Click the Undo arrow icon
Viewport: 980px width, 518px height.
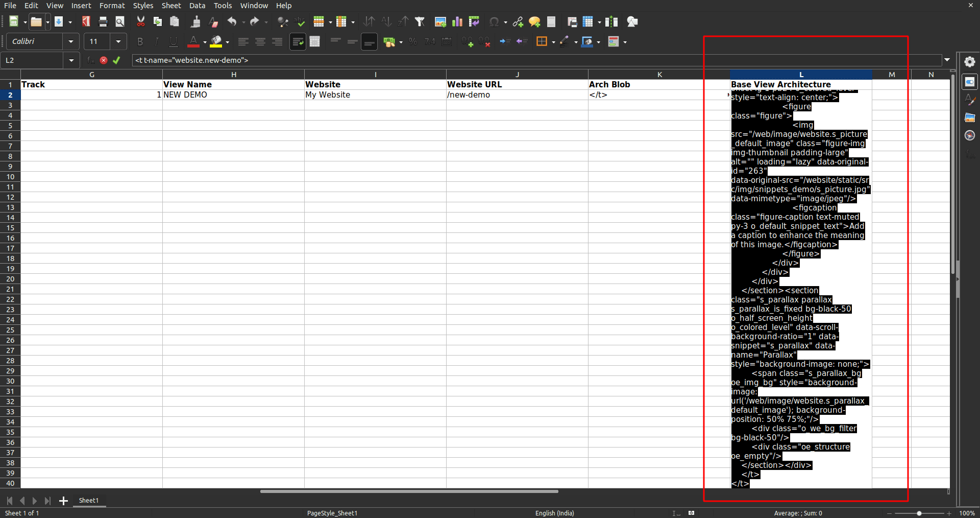pyautogui.click(x=232, y=21)
